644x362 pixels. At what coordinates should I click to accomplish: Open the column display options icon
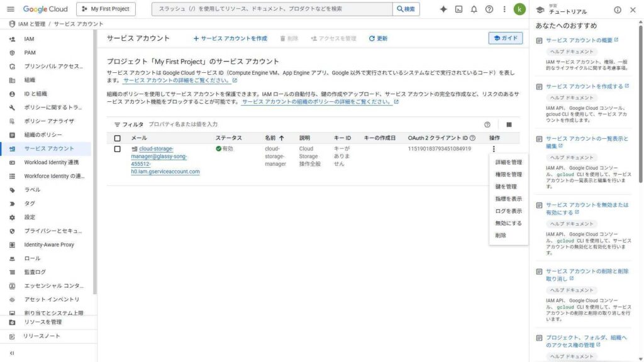(509, 125)
